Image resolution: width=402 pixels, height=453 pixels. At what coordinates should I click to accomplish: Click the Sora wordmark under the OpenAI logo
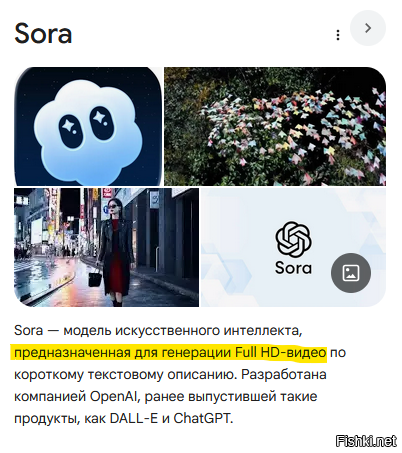point(293,268)
